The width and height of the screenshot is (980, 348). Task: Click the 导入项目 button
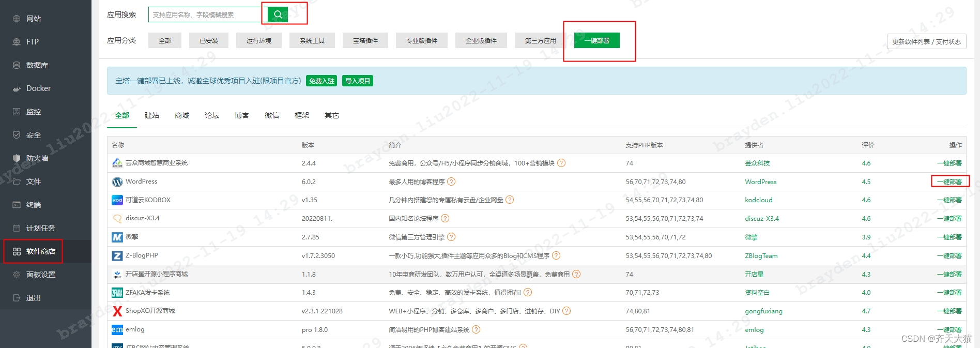(x=358, y=81)
